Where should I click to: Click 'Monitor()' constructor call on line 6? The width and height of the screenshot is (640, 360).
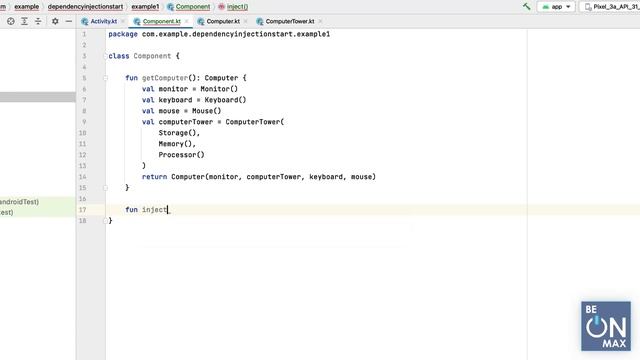(219, 89)
